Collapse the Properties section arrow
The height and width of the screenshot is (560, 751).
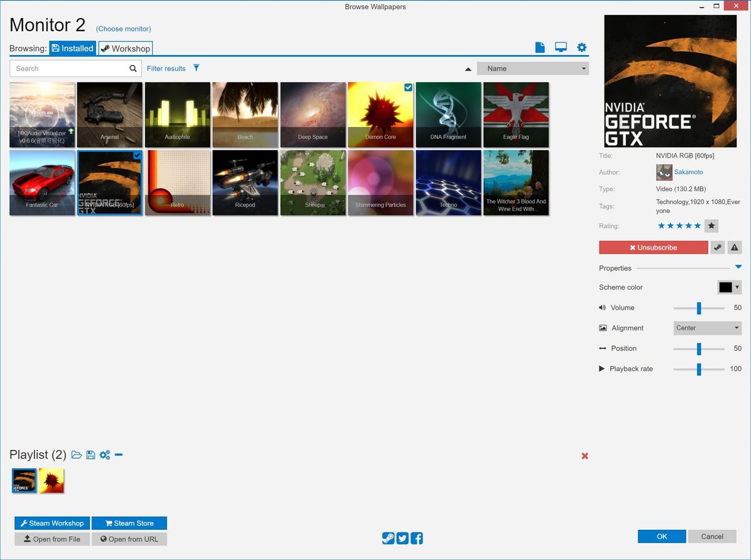[738, 267]
